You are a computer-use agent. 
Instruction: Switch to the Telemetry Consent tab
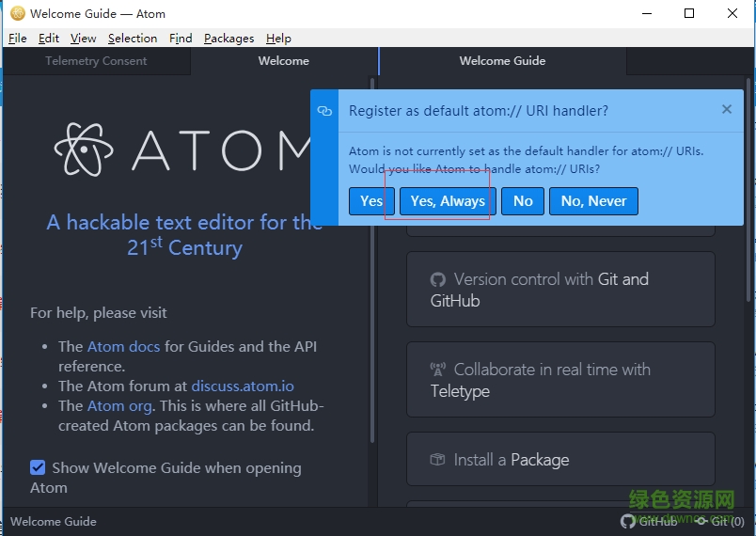pos(96,61)
